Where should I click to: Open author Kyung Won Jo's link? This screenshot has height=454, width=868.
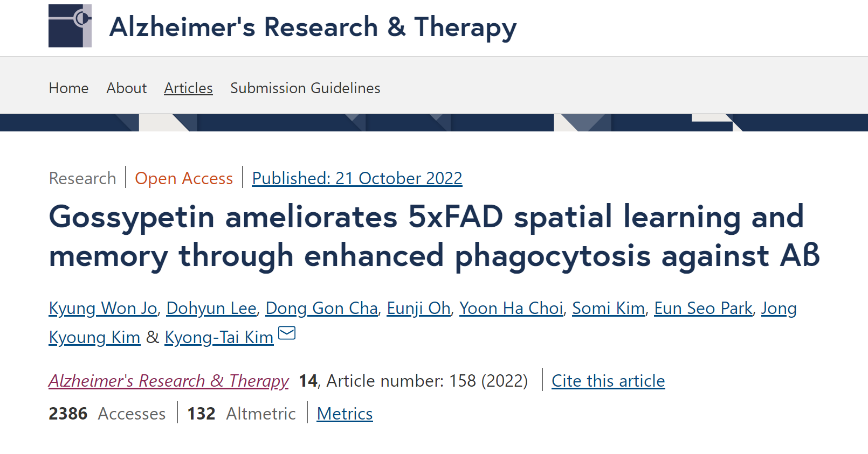pyautogui.click(x=103, y=308)
